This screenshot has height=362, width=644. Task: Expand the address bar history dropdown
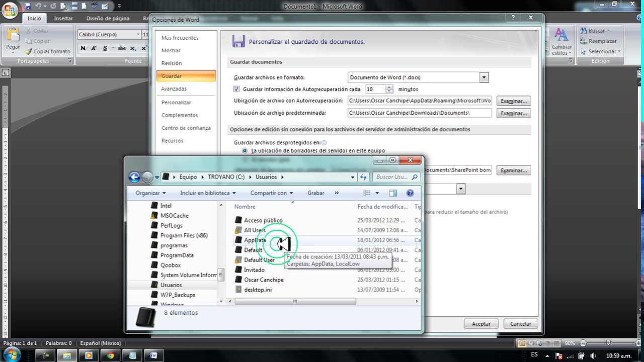click(352, 177)
